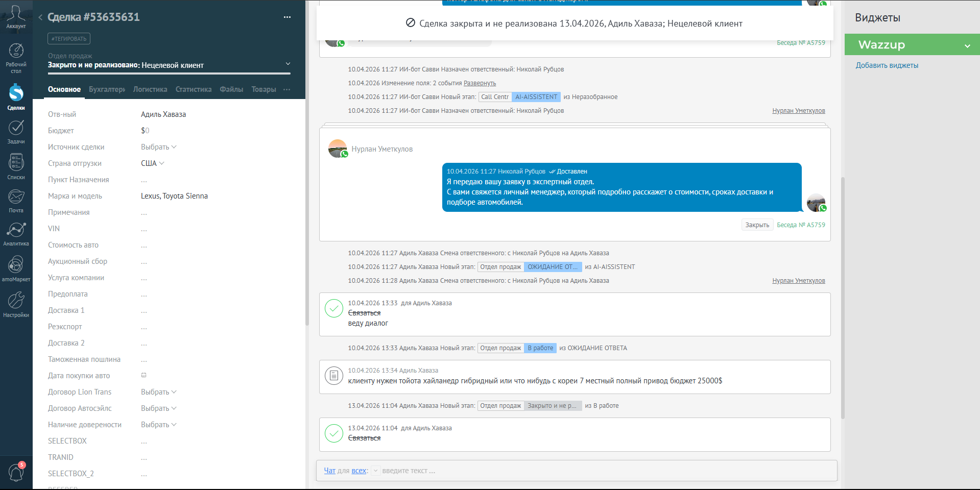Go to Рабочий стол dashboard
This screenshot has height=490, width=980.
[16, 59]
